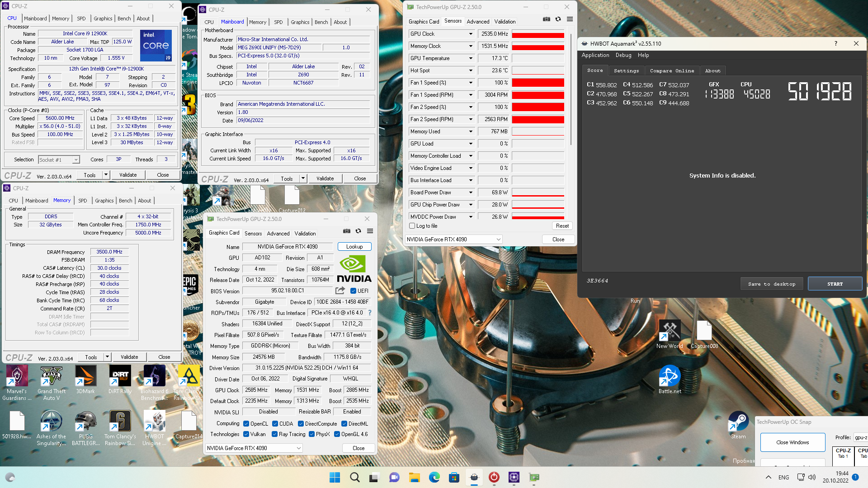Image resolution: width=868 pixels, height=488 pixels.
Task: Click Close Windows in OC Snap
Action: [x=793, y=442]
